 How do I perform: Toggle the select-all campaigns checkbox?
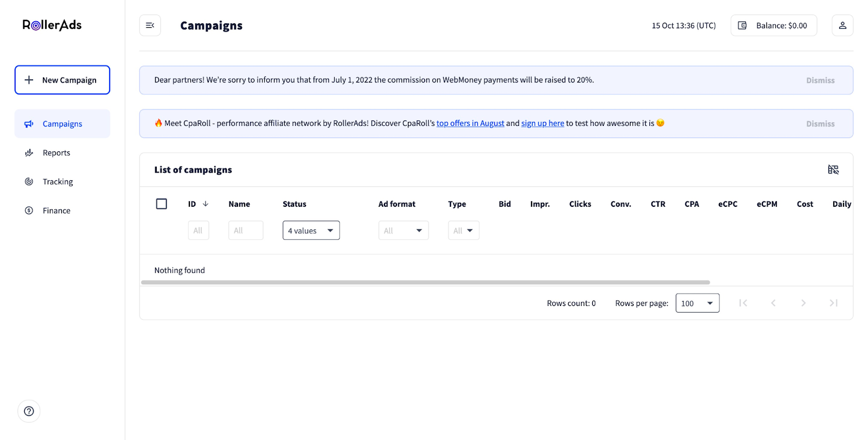pyautogui.click(x=162, y=204)
